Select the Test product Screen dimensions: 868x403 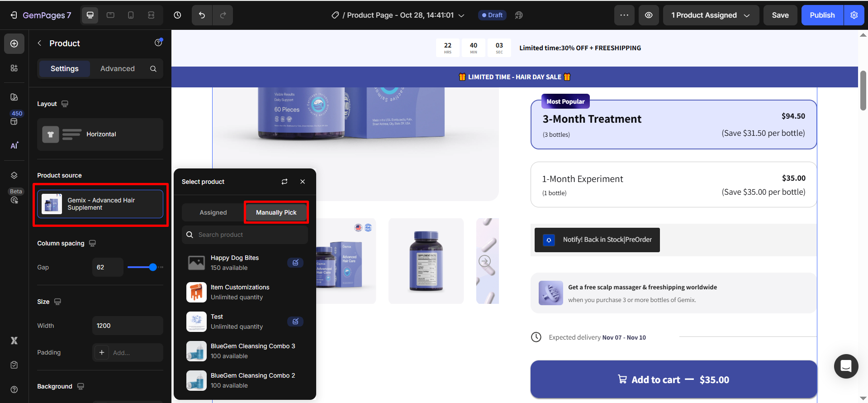(x=245, y=321)
